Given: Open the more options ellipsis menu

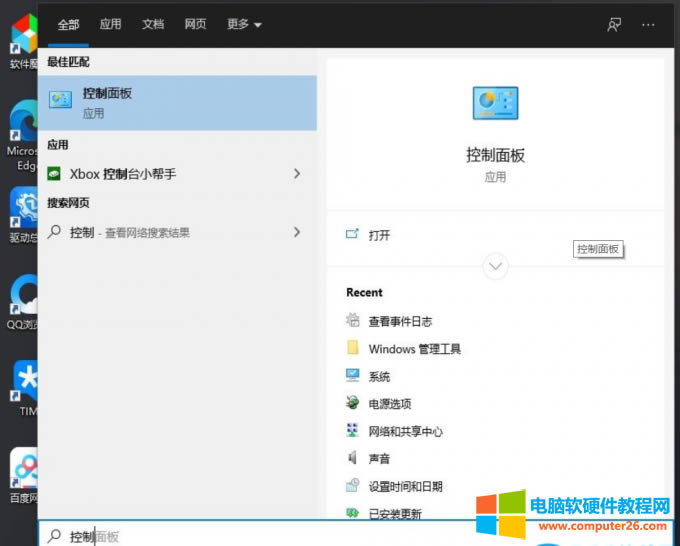Looking at the screenshot, I should point(648,25).
